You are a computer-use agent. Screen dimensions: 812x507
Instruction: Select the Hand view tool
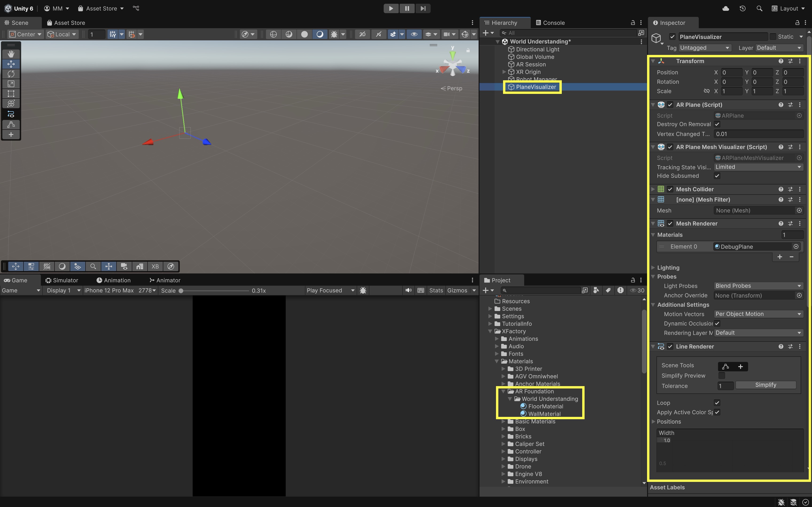pos(11,54)
